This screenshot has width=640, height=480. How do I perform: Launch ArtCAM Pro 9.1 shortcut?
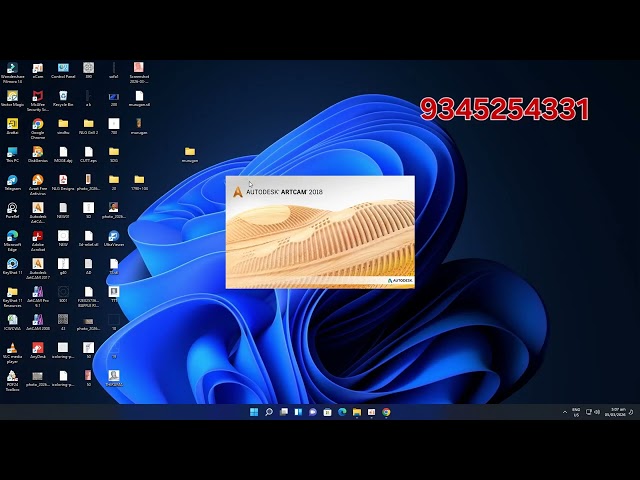click(x=38, y=297)
